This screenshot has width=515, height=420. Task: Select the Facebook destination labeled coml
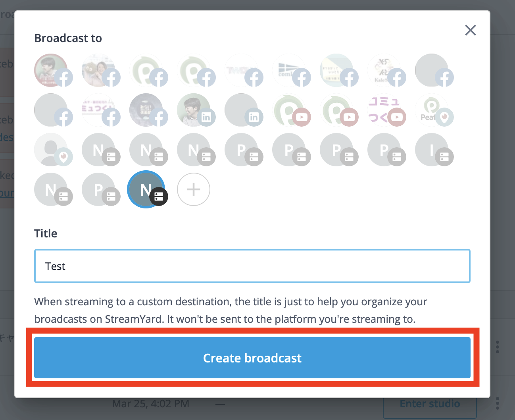[x=289, y=70]
